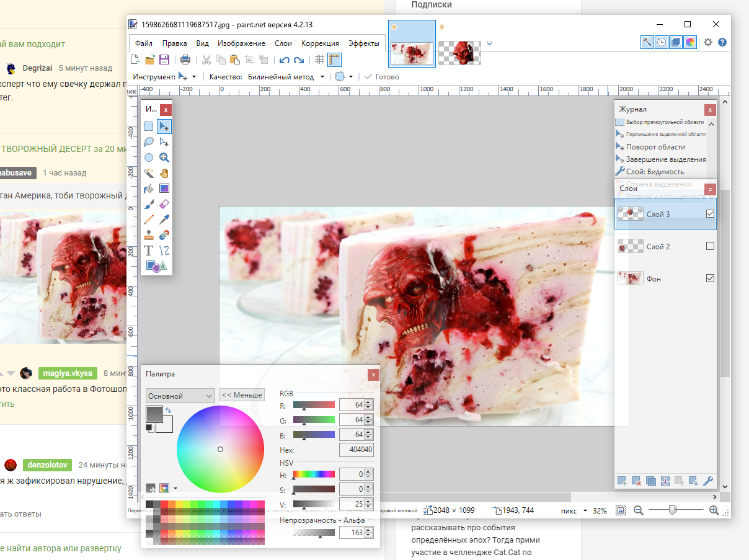This screenshot has width=749, height=560.
Task: Open the Коррекция menu
Action: point(320,43)
